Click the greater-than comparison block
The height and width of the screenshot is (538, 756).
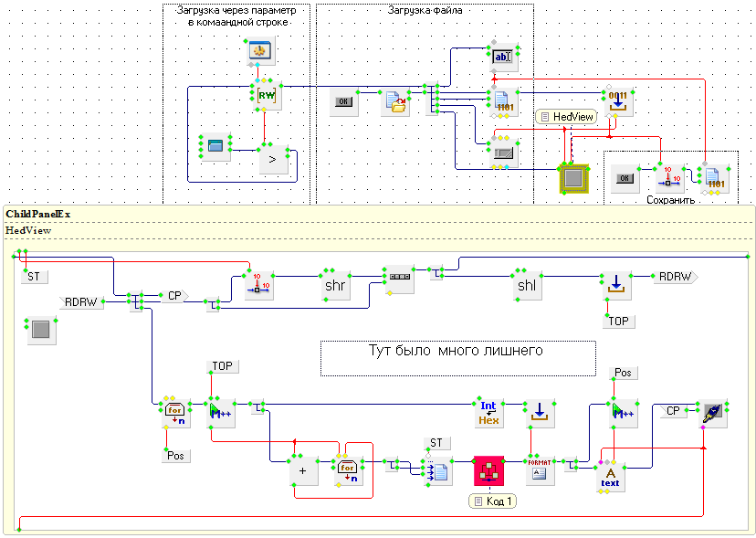[272, 160]
